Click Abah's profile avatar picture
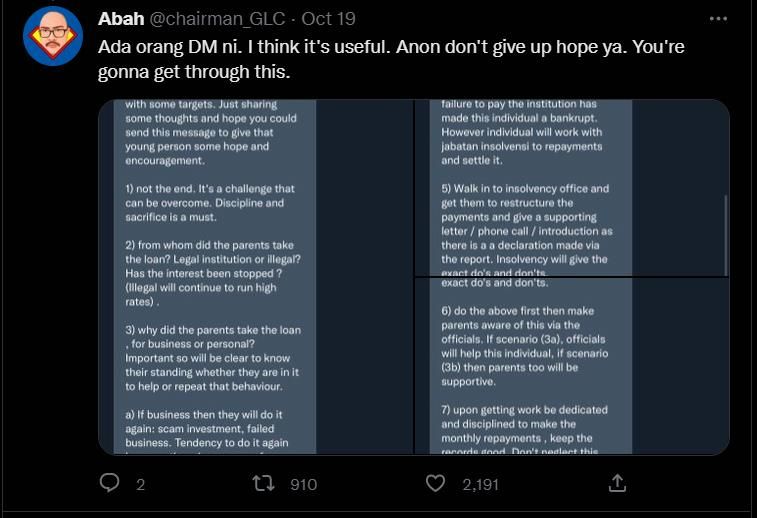757x518 pixels. pyautogui.click(x=52, y=37)
